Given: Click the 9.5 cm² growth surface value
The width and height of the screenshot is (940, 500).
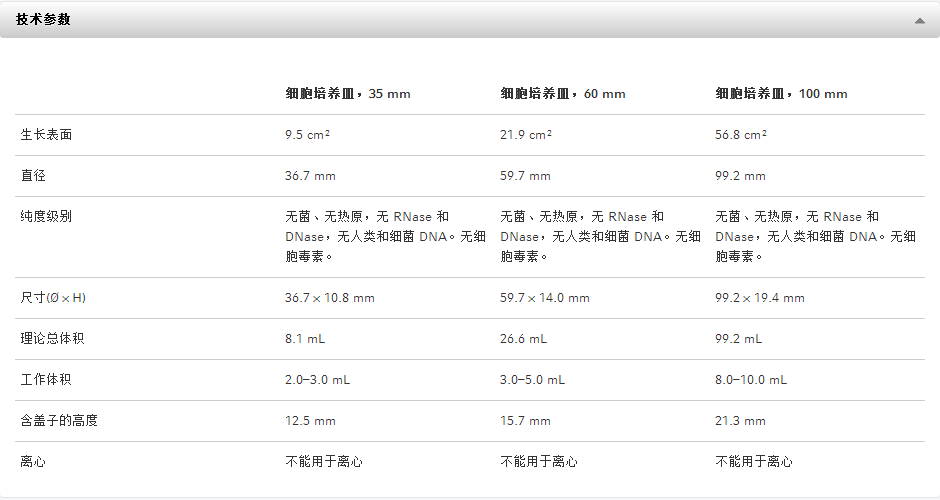Looking at the screenshot, I should 308,135.
